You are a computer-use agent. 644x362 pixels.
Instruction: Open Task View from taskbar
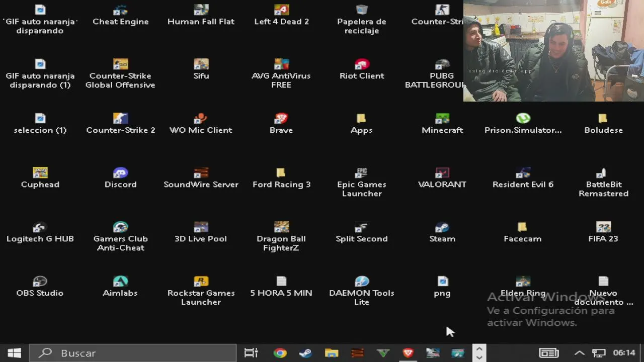coord(251,353)
